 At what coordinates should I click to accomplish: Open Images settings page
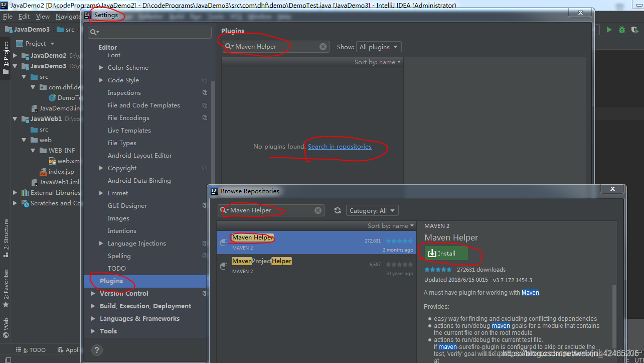(x=118, y=218)
